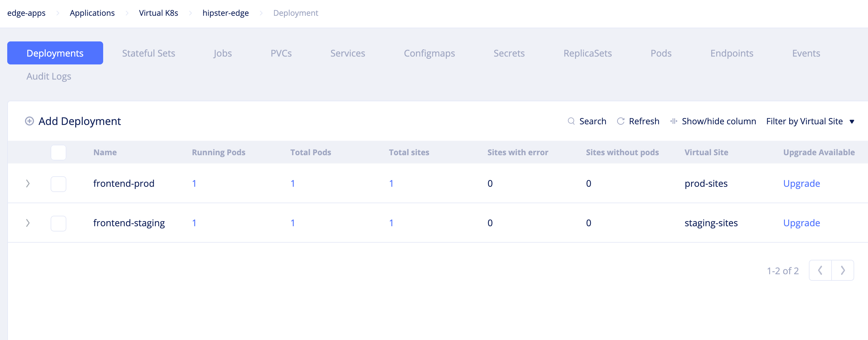Open Search using the magnifier icon

[x=571, y=121]
